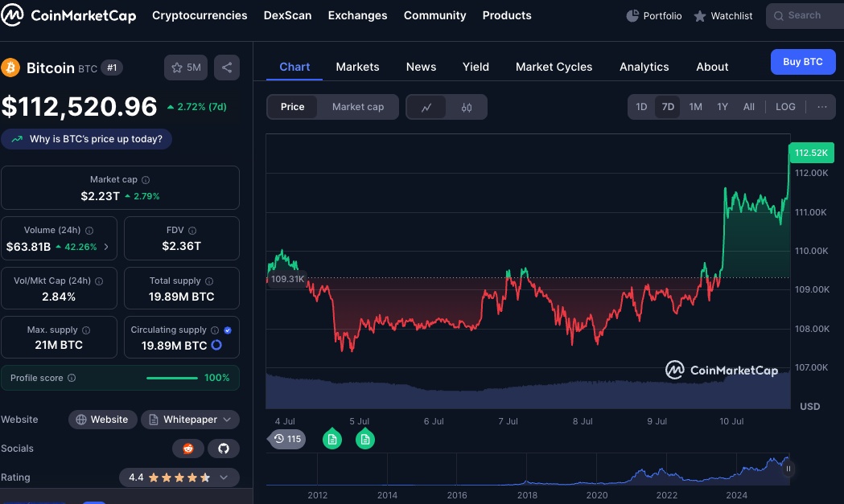Click the Total supply info icon
This screenshot has width=844, height=504.
click(209, 281)
